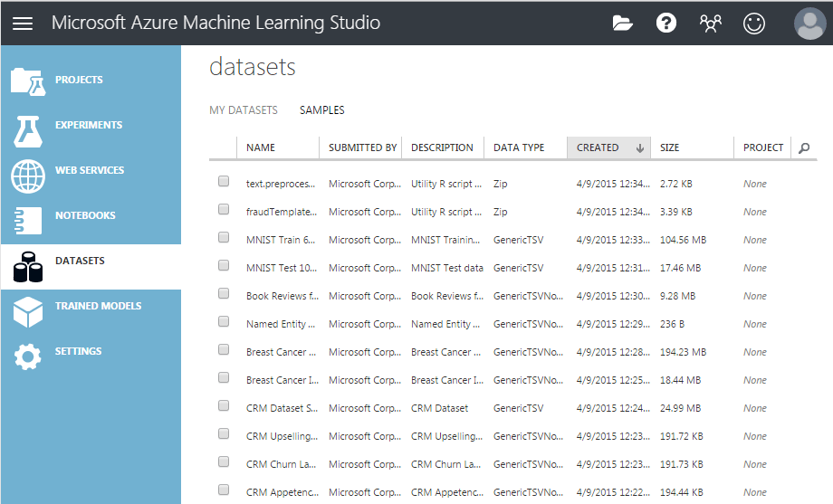
Task: Select the CRM Churn La... name cell
Action: pos(281,464)
